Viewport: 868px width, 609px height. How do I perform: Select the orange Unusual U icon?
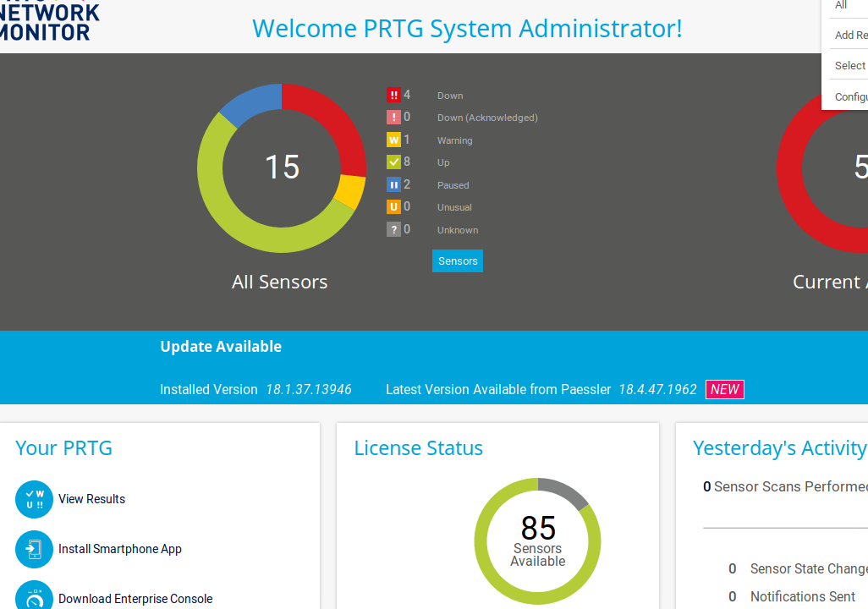coord(393,207)
